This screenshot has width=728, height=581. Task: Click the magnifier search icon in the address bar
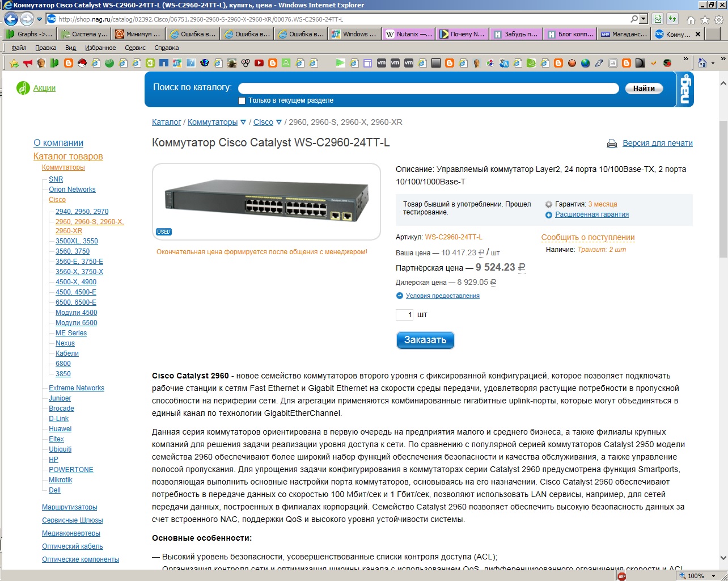click(634, 19)
